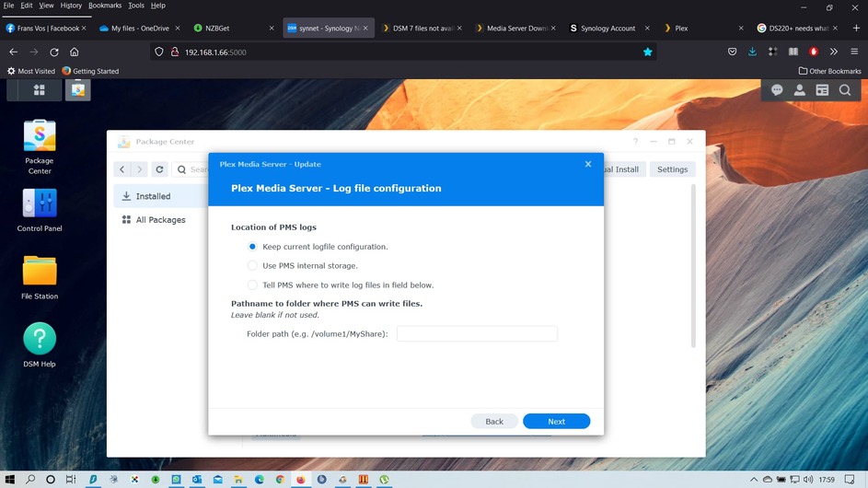Open the DSM widgets panel icon
The image size is (868, 488).
822,89
